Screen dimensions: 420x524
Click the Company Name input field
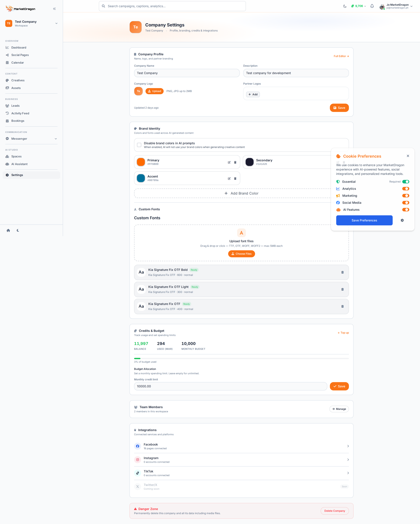[x=187, y=73]
